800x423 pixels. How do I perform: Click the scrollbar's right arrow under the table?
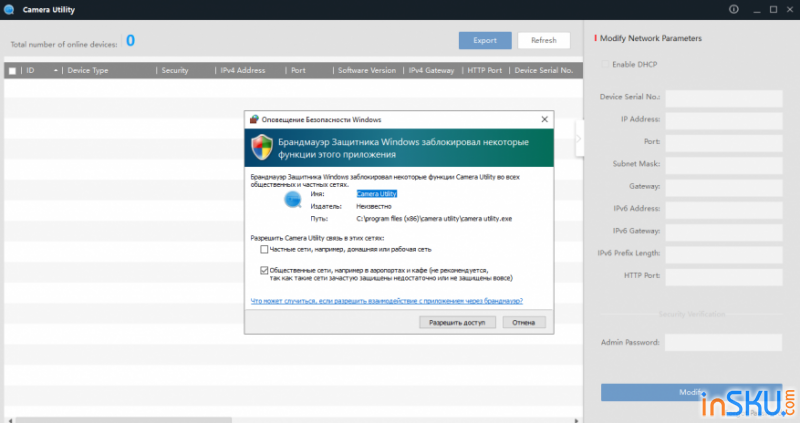click(x=577, y=420)
